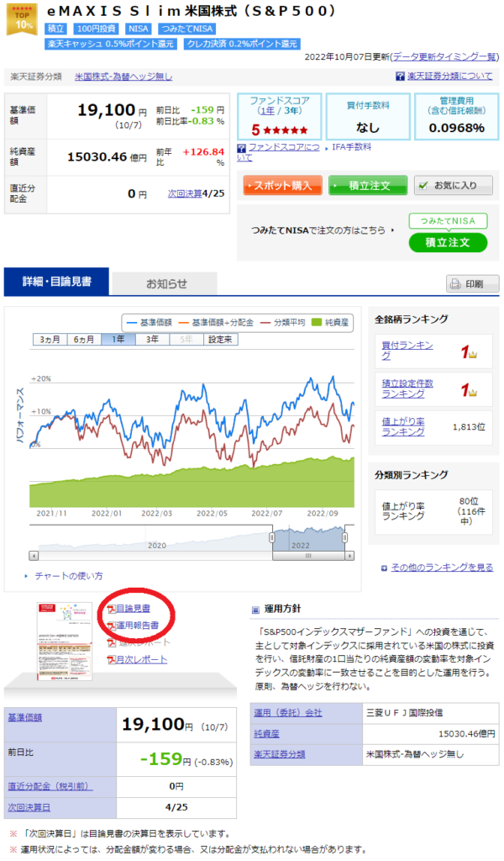Viewport: 504px width, 861px height.
Task: Open the 運用報告書 document link
Action: click(138, 626)
